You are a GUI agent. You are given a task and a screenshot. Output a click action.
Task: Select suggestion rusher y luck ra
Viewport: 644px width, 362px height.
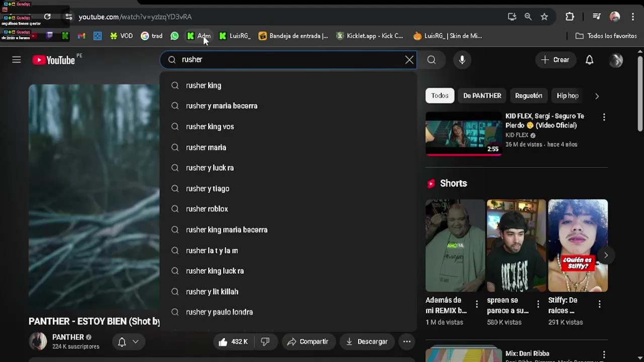pyautogui.click(x=288, y=168)
